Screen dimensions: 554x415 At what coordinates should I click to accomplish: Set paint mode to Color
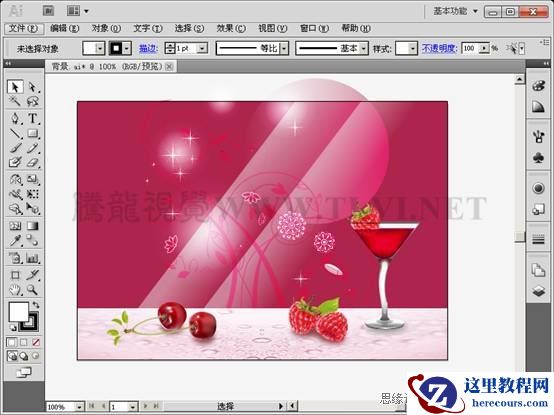coord(12,342)
